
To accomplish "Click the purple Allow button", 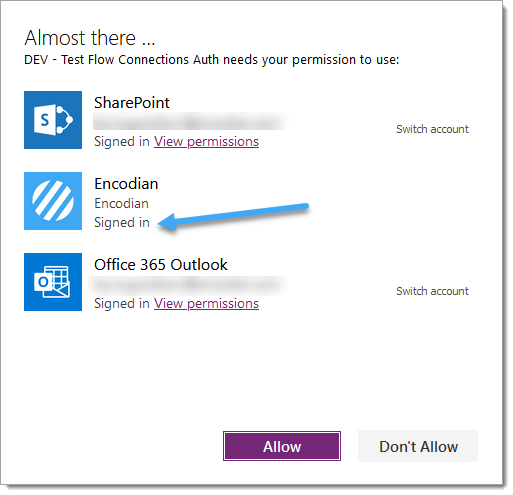I will (x=282, y=447).
